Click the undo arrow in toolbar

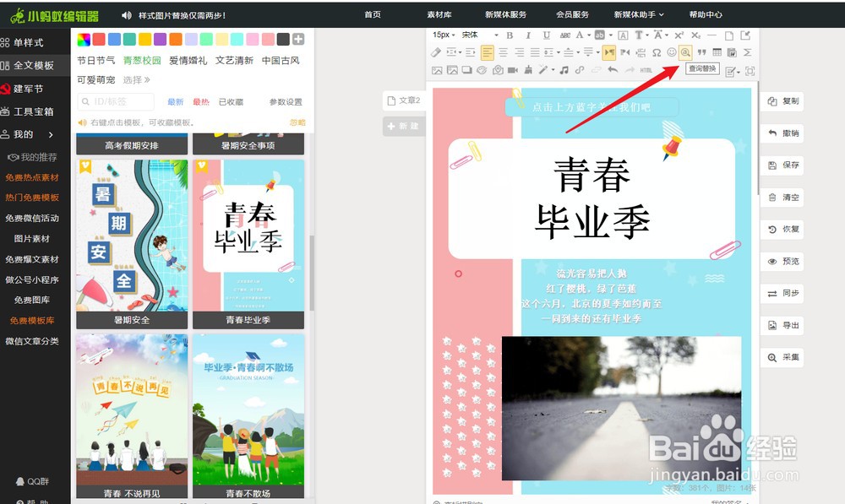click(613, 69)
